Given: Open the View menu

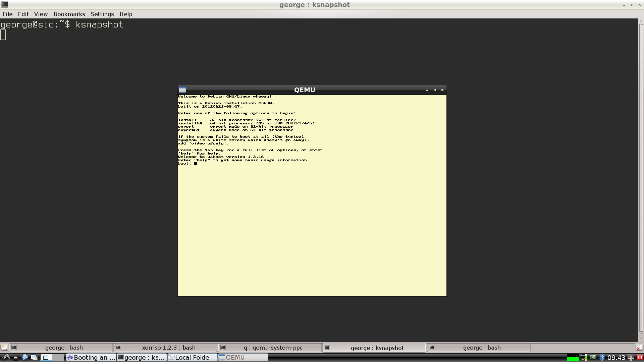Looking at the screenshot, I should point(41,14).
